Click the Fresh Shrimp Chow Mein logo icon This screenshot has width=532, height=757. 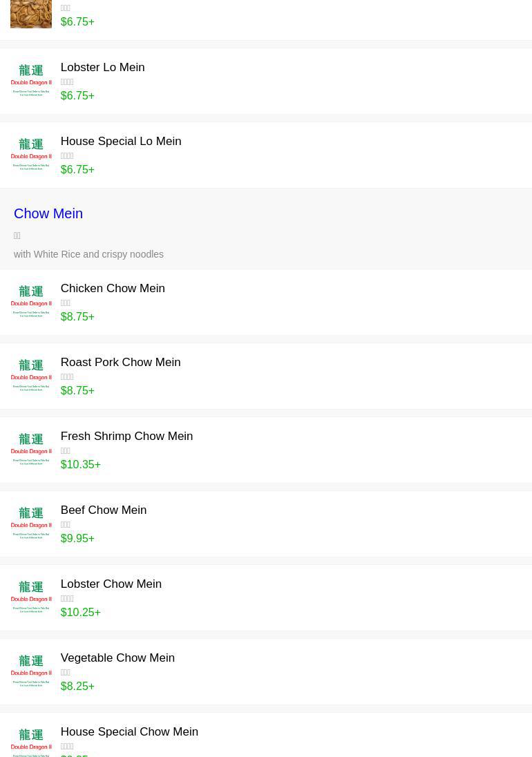tap(31, 450)
